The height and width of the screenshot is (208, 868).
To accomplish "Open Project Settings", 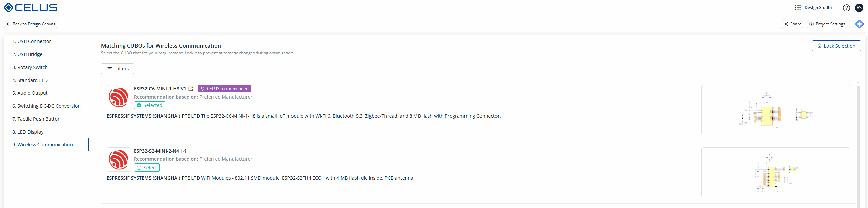I will click(827, 24).
